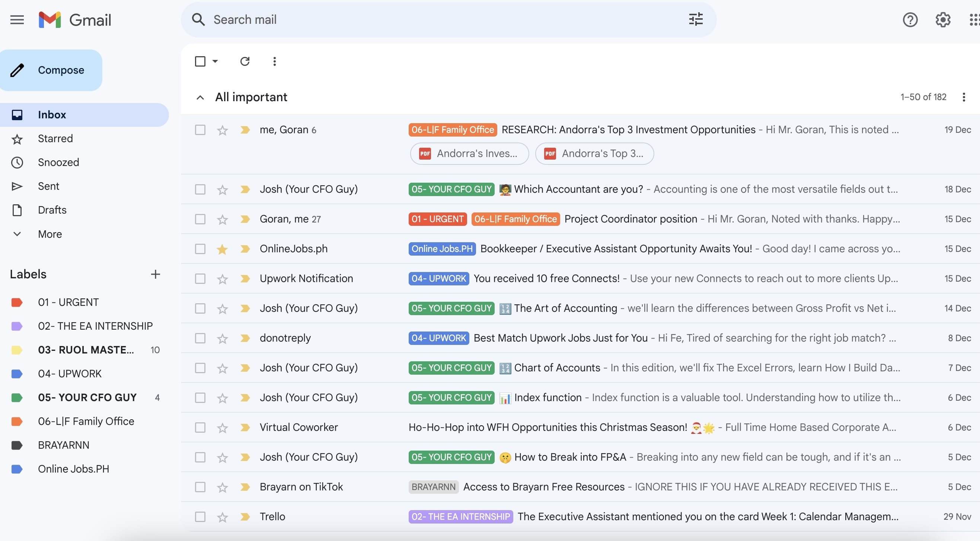Click 1–50 of 182 page count

point(923,97)
